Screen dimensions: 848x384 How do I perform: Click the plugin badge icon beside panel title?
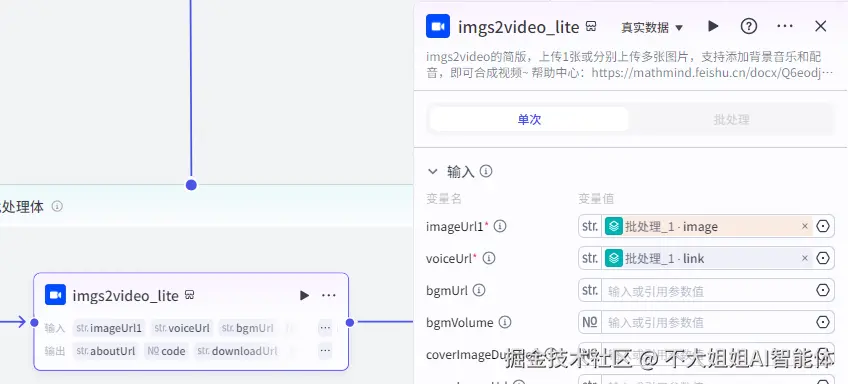point(592,27)
